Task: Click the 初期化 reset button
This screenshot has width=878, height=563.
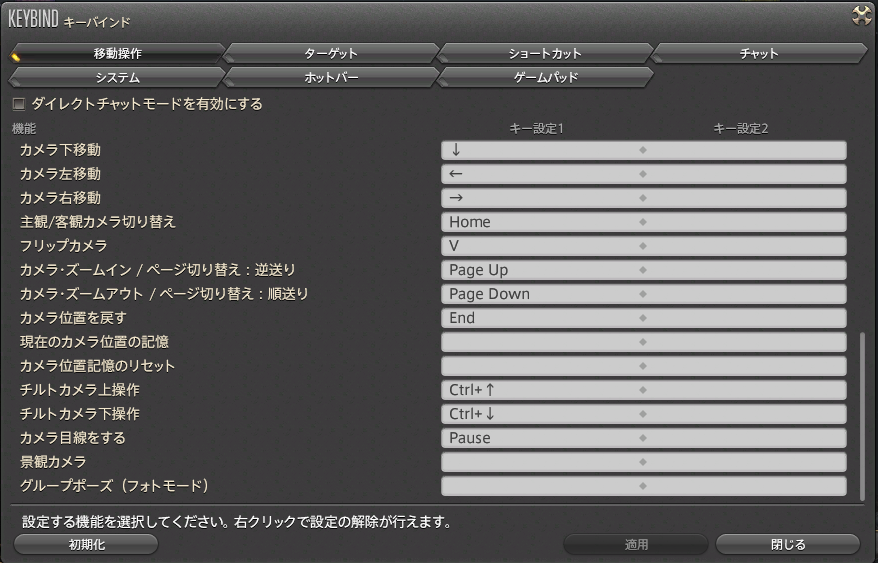Action: tap(86, 544)
